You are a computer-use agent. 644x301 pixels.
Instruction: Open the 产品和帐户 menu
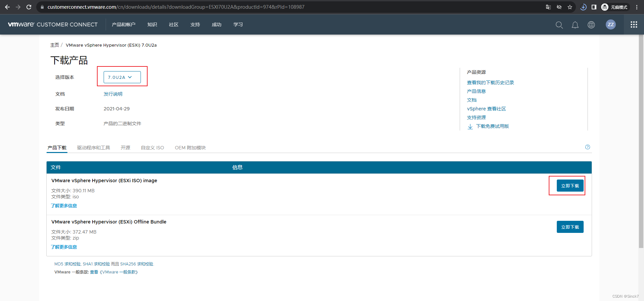(123, 24)
